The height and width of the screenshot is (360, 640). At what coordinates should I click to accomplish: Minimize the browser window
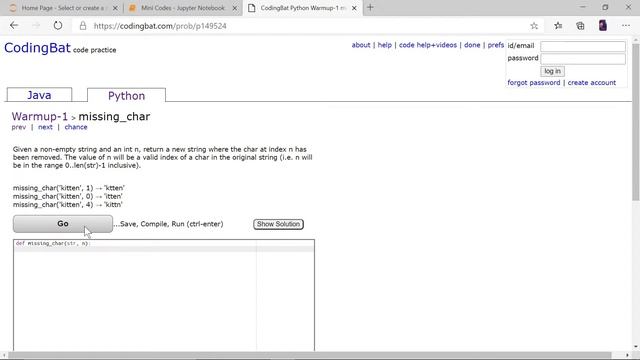pyautogui.click(x=582, y=7)
